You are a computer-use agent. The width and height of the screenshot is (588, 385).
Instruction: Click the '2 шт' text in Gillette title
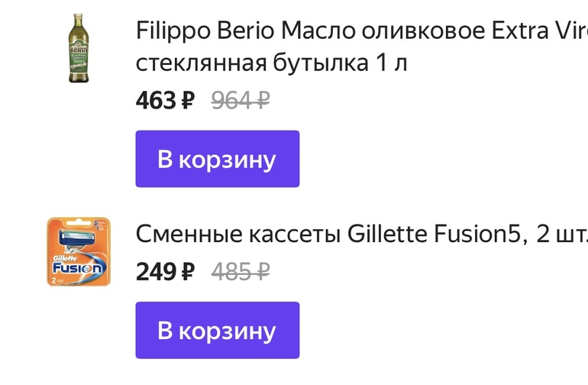pos(561,234)
